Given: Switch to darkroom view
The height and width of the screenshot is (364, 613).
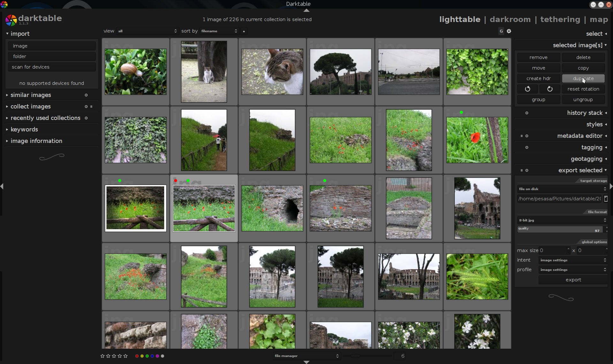Looking at the screenshot, I should click(510, 19).
